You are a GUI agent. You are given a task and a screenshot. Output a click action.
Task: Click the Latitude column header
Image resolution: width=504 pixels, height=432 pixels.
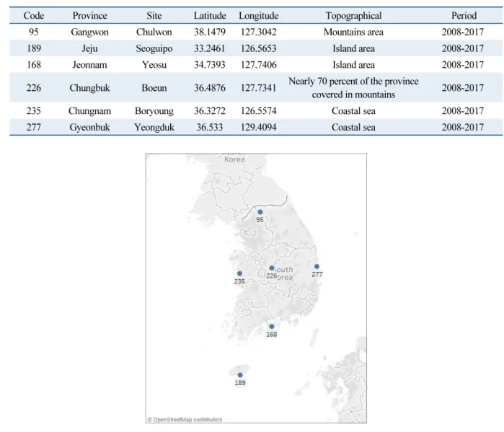(x=210, y=15)
